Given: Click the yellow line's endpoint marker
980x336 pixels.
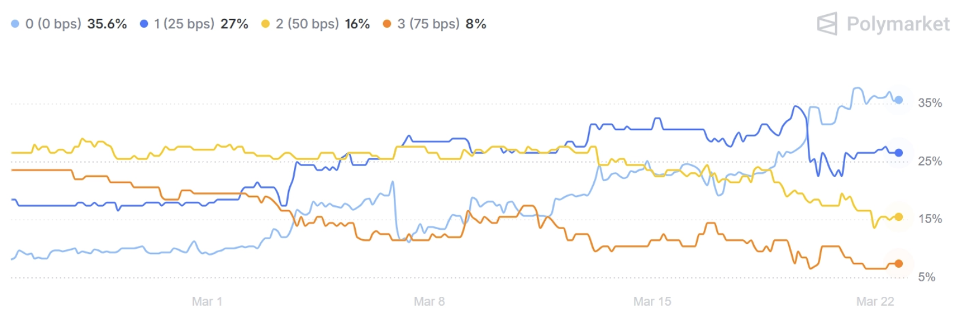Looking at the screenshot, I should tap(899, 217).
